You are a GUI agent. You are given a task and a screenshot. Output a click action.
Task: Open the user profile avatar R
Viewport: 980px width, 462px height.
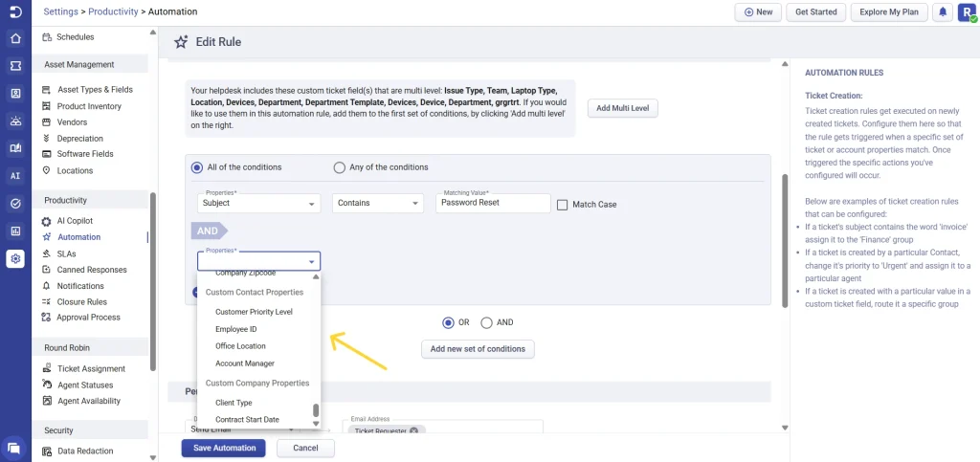click(967, 11)
